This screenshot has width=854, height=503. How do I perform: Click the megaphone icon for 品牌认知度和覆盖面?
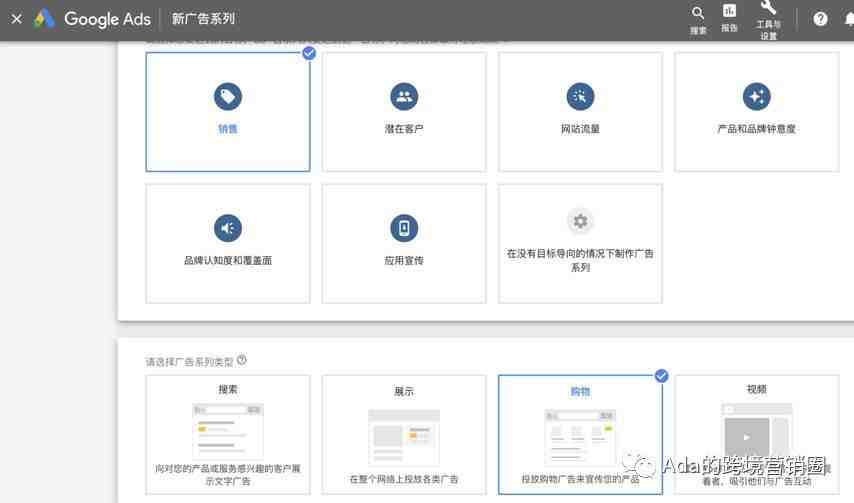point(228,228)
